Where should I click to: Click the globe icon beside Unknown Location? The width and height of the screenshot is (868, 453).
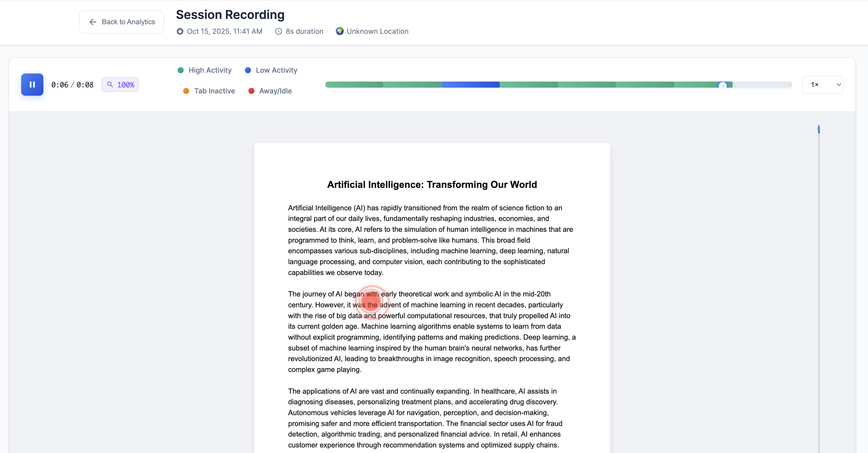pyautogui.click(x=339, y=31)
